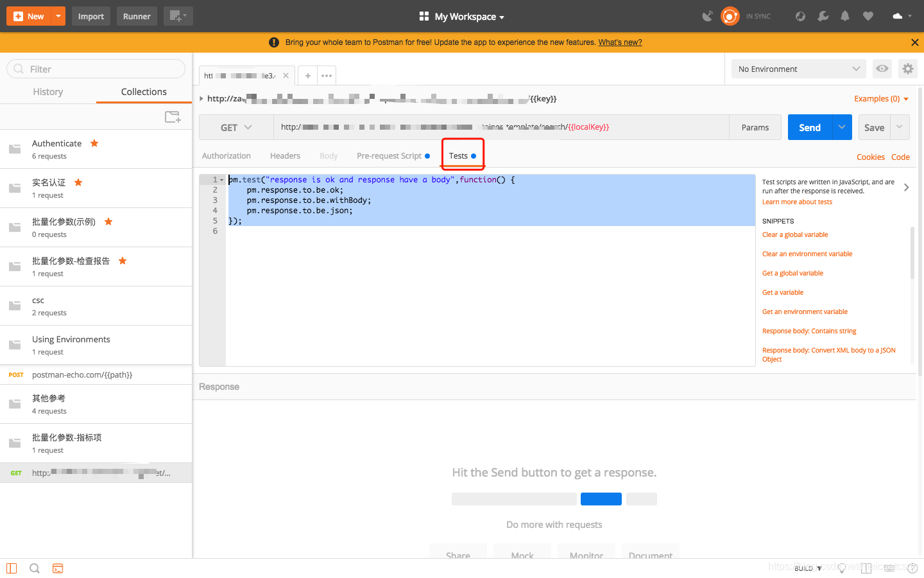Image resolution: width=924 pixels, height=578 pixels.
Task: Open the cloud account dropdown
Action: [902, 16]
